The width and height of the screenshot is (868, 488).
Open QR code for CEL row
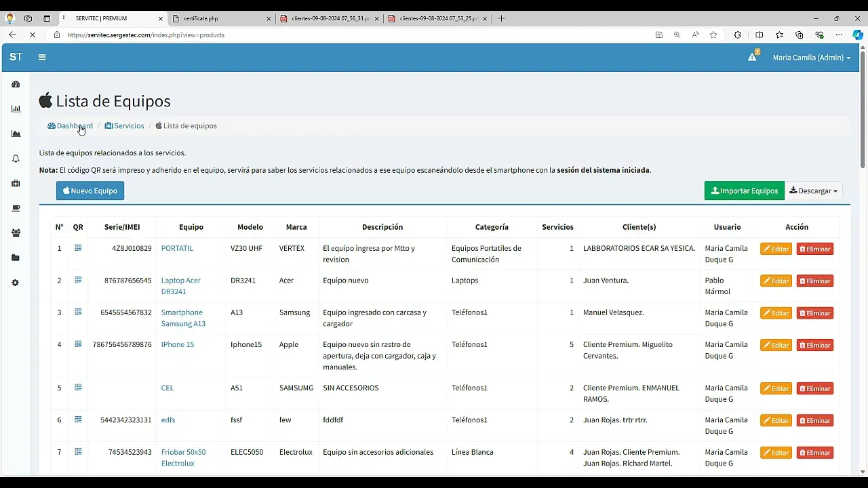(x=78, y=388)
